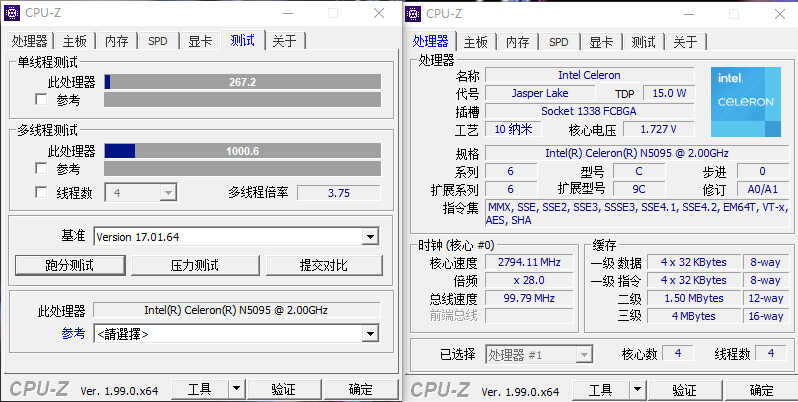Open 显卡 tab in right window
The height and width of the screenshot is (402, 798).
[601, 42]
